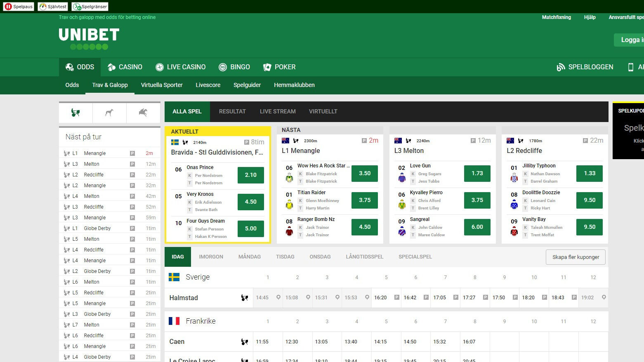Open L1 Globe Derby in side list
This screenshot has height=362, width=644.
click(x=110, y=228)
